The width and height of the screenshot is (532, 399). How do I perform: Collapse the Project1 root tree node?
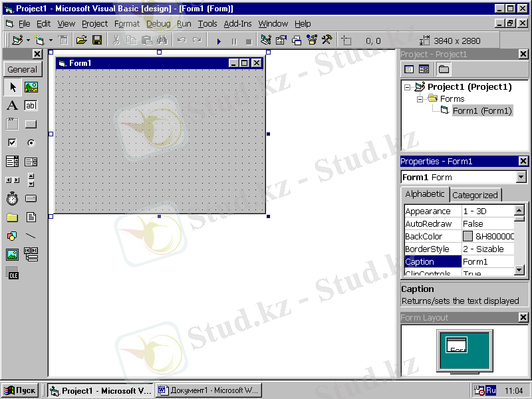point(407,87)
